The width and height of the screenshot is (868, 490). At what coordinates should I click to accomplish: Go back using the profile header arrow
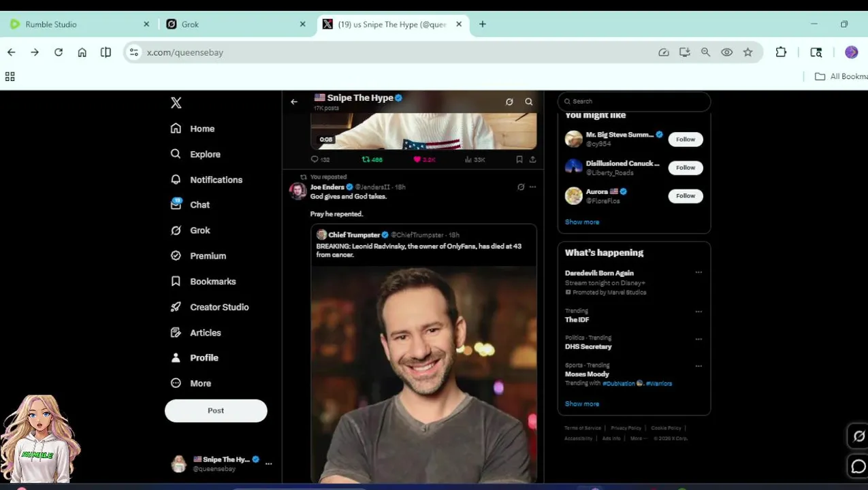(x=294, y=102)
